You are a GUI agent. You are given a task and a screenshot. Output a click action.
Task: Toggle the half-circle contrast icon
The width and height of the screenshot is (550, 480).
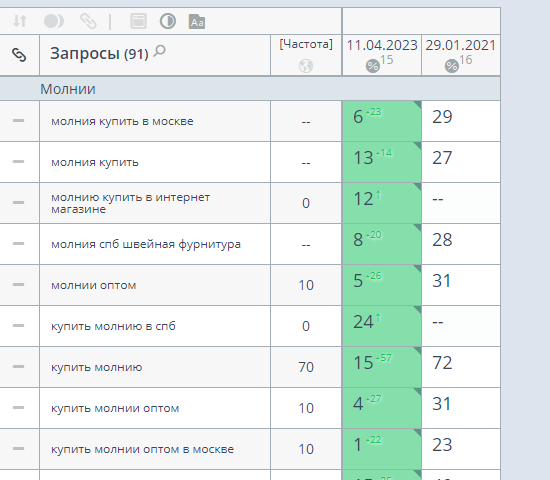(x=168, y=21)
